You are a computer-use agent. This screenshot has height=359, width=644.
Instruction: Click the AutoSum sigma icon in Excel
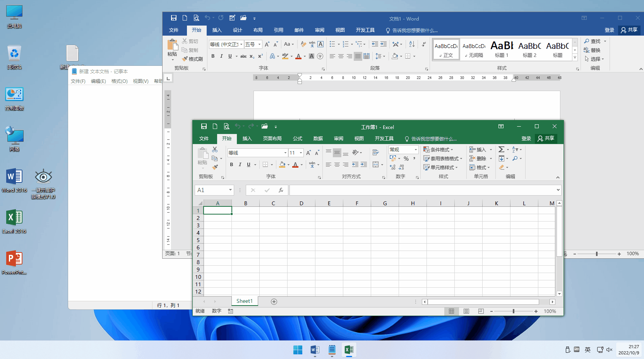(x=501, y=149)
